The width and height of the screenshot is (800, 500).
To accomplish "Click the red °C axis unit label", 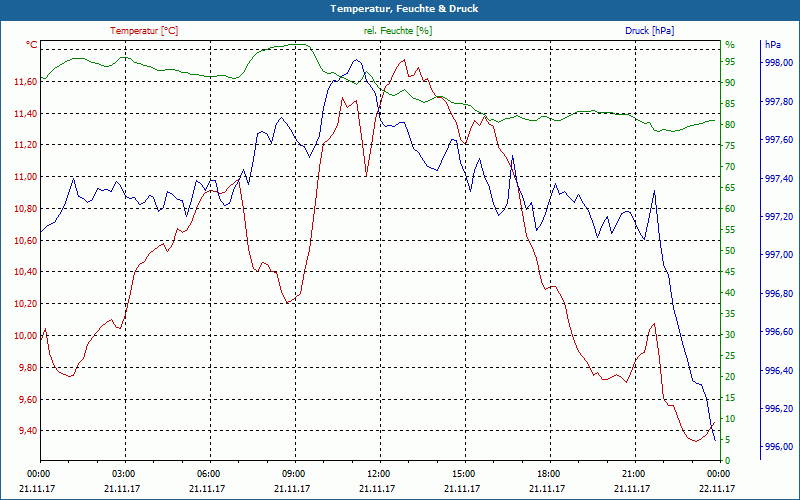I will 32,45.
